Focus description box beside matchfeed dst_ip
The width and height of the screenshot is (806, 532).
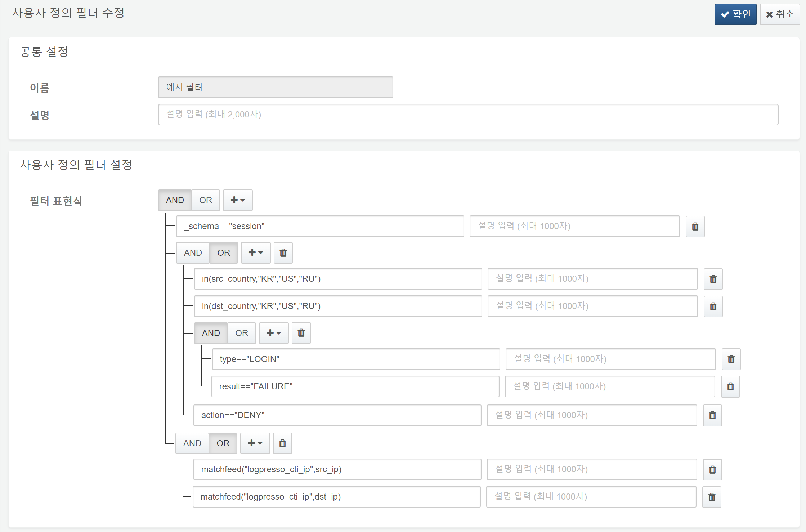pyautogui.click(x=591, y=497)
